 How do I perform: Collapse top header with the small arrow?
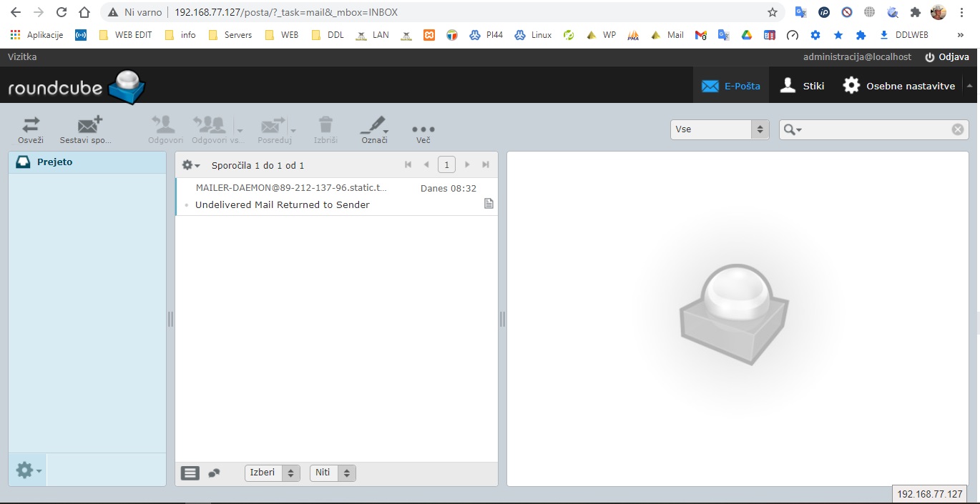coord(970,85)
